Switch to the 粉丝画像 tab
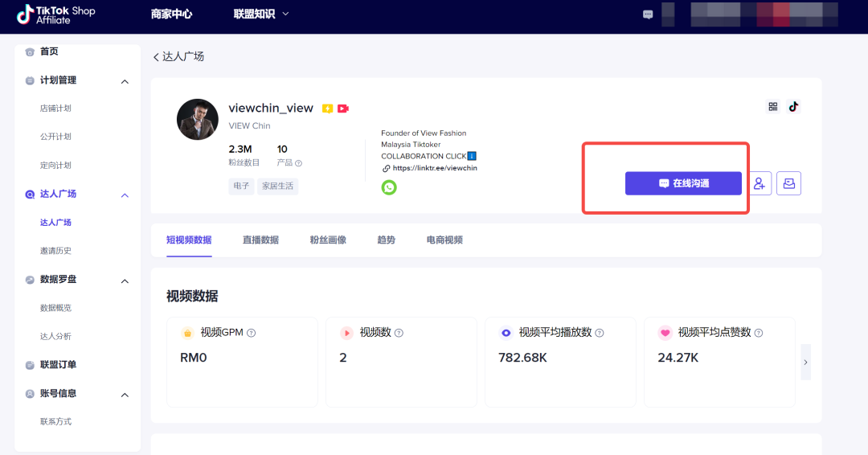This screenshot has width=868, height=455. [328, 240]
